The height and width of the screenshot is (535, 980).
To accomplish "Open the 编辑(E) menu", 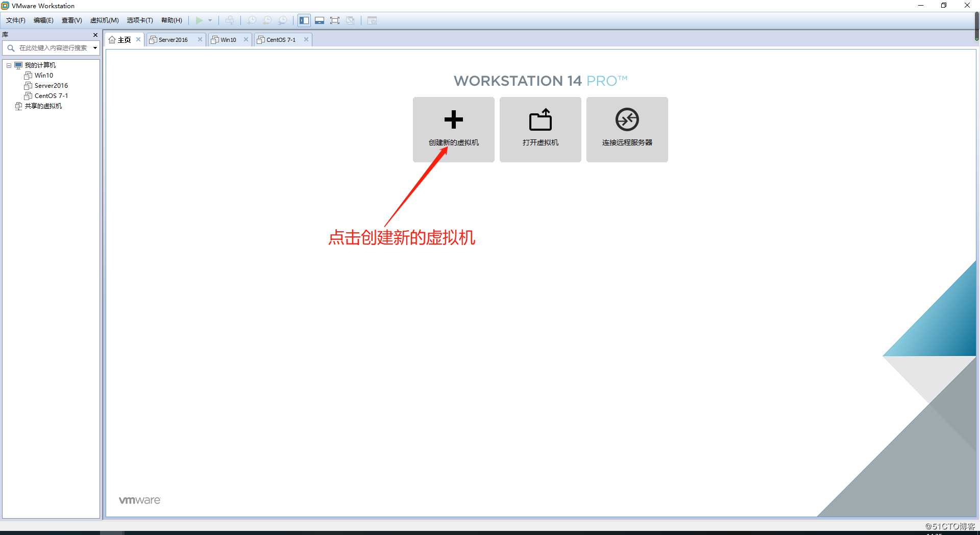I will (43, 20).
